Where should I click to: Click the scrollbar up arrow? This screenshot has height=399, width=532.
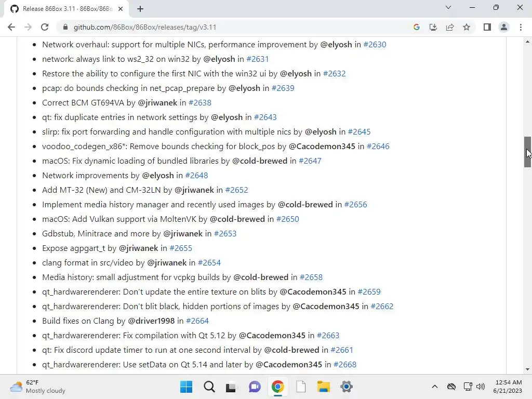pyautogui.click(x=527, y=42)
